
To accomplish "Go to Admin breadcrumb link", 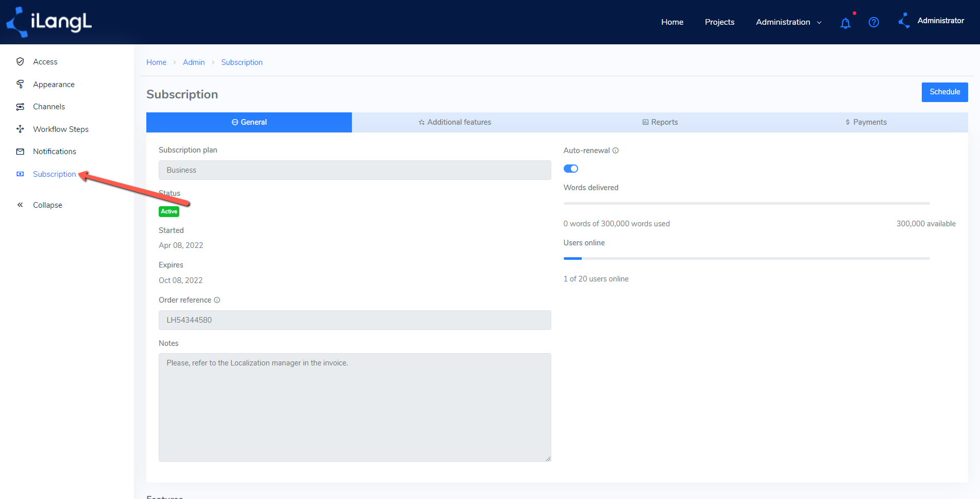I will click(x=194, y=62).
